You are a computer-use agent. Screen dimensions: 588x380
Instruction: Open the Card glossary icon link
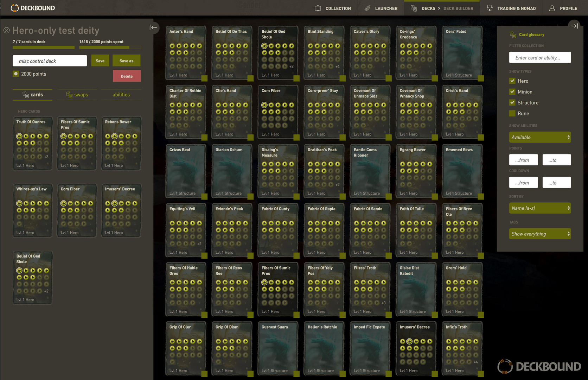(513, 34)
